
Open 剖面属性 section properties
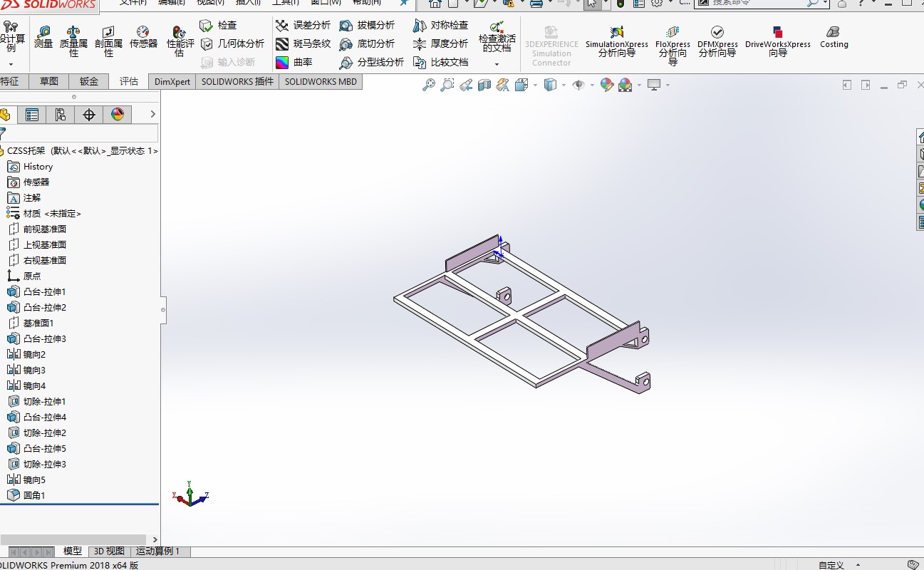tap(108, 41)
